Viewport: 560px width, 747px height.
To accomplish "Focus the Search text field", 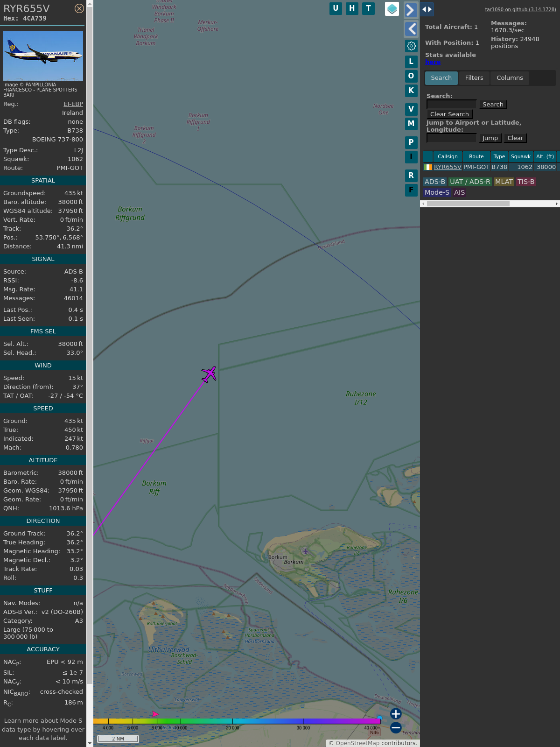I will 451,105.
